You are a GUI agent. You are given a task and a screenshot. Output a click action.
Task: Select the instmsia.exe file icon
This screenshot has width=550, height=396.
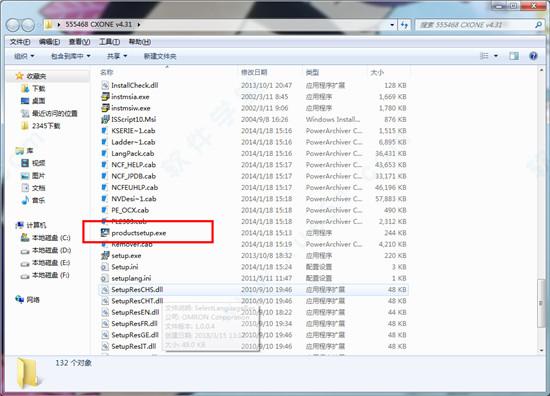105,96
